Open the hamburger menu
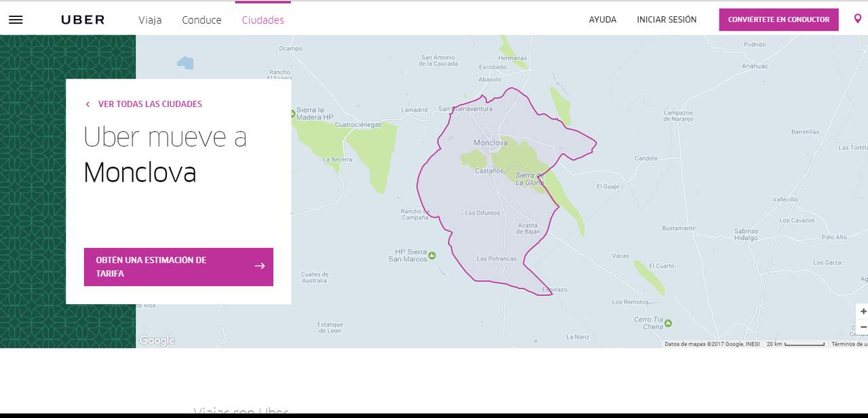This screenshot has width=868, height=418. [16, 20]
